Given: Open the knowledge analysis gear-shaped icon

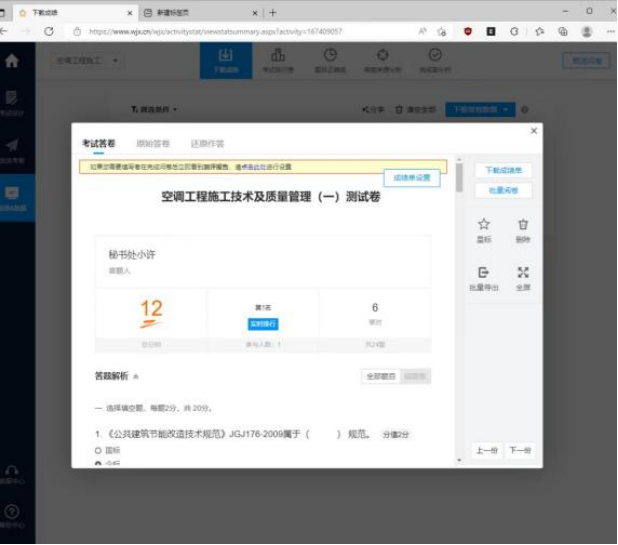Looking at the screenshot, I should [382, 55].
